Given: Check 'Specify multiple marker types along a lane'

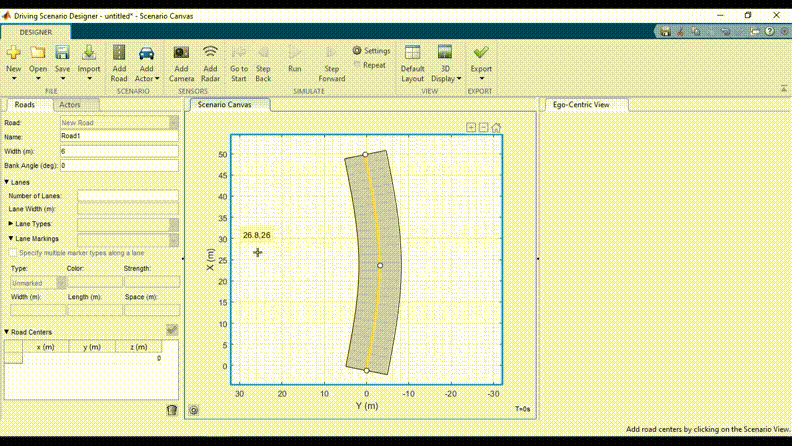Looking at the screenshot, I should point(12,253).
